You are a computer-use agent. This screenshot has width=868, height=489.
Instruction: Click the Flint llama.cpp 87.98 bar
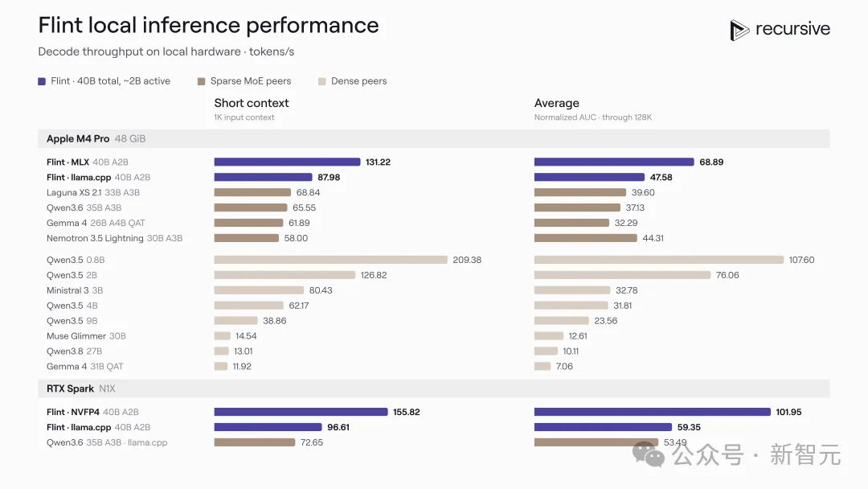[x=263, y=177]
